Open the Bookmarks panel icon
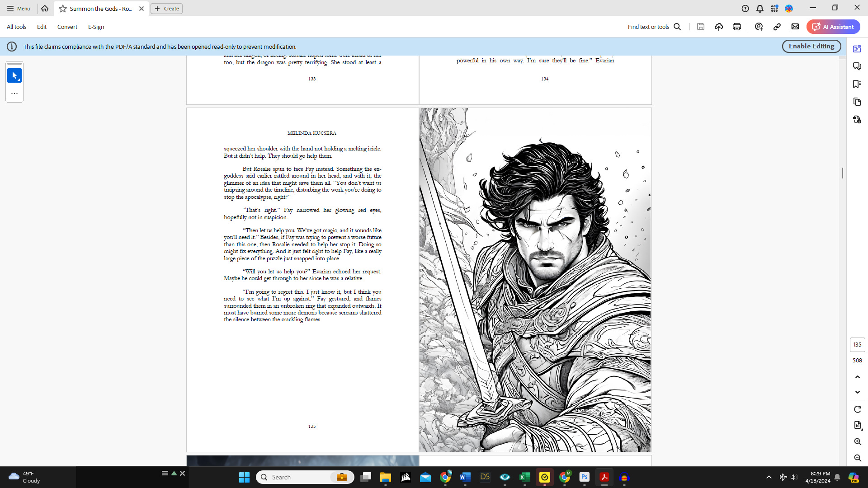 [857, 84]
